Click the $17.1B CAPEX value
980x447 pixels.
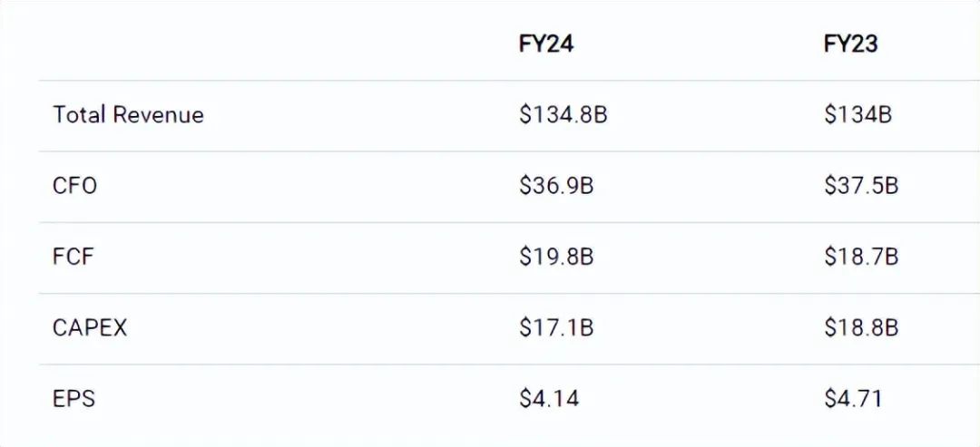coord(556,327)
